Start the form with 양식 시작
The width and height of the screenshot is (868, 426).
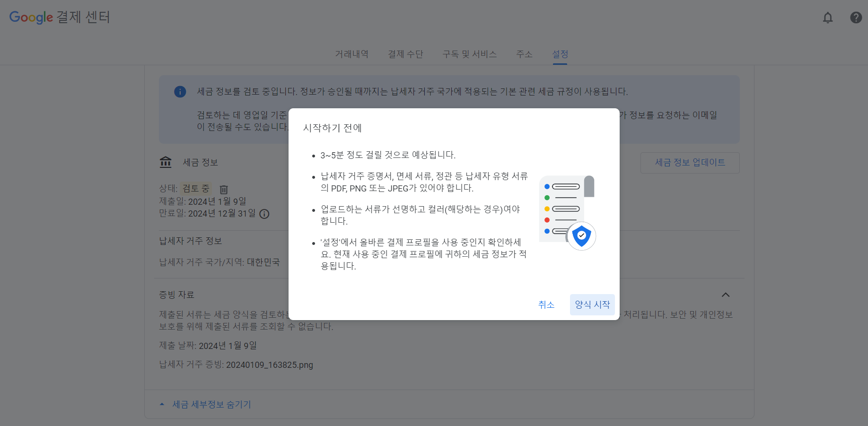(592, 304)
